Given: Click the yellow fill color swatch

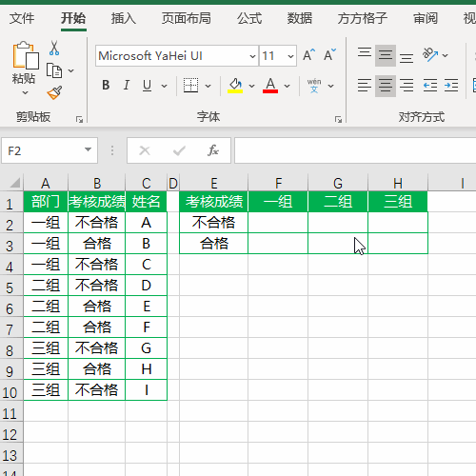Looking at the screenshot, I should [235, 91].
